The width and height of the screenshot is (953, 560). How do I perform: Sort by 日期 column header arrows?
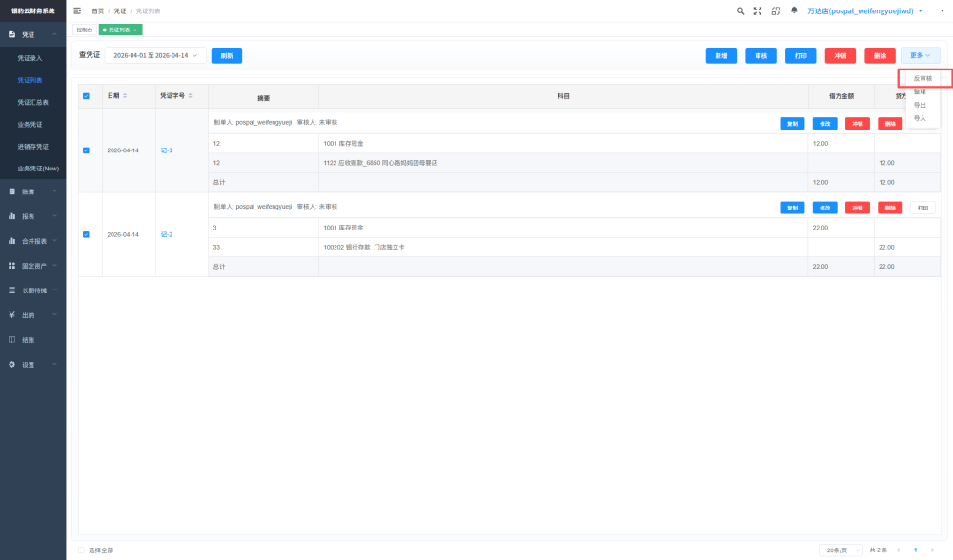[x=125, y=96]
